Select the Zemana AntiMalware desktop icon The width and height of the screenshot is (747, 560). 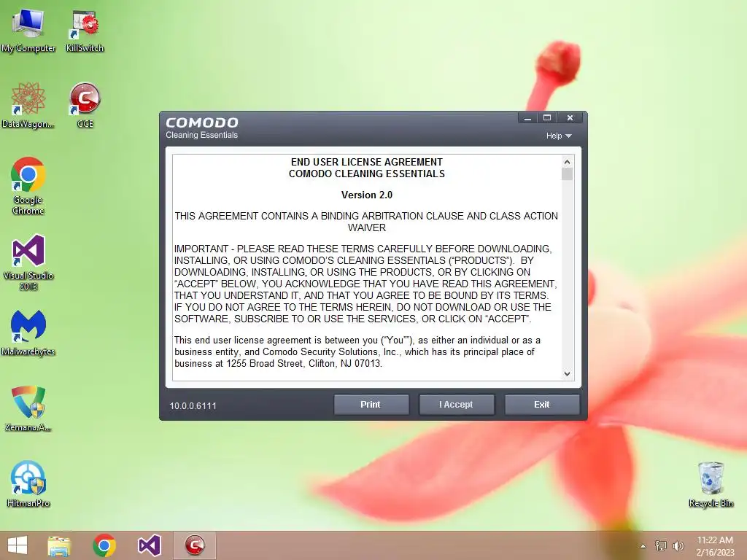tap(28, 408)
